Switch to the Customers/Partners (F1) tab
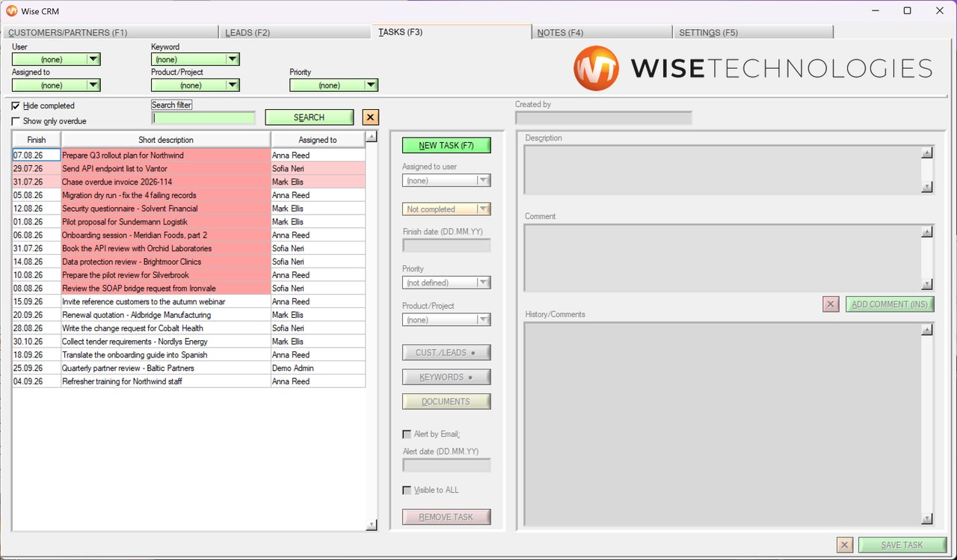 pos(110,32)
